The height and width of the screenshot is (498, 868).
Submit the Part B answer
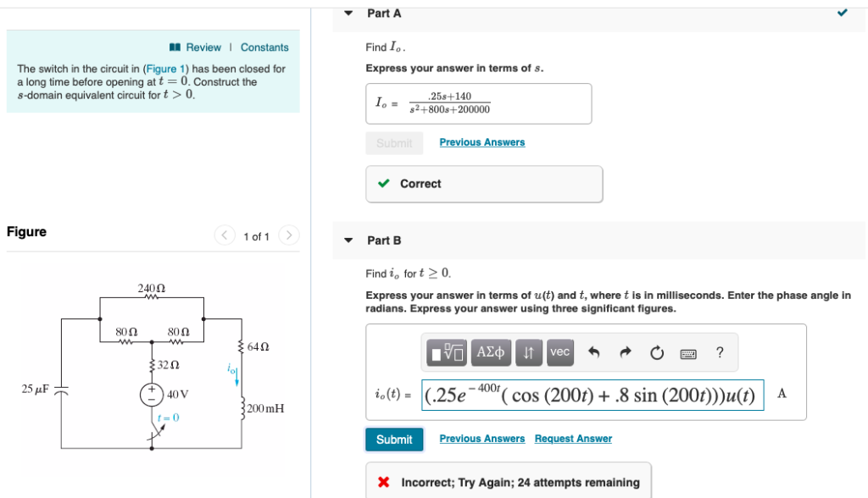(394, 439)
